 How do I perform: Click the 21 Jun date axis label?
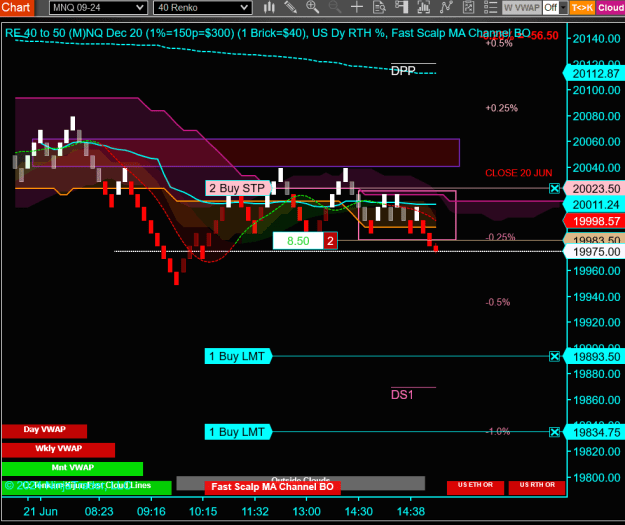(x=40, y=511)
